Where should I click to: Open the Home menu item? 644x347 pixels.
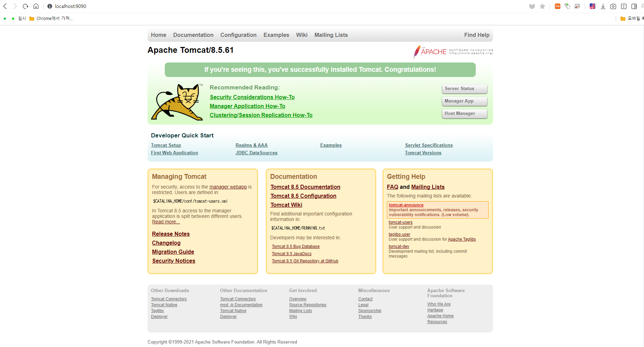(159, 35)
